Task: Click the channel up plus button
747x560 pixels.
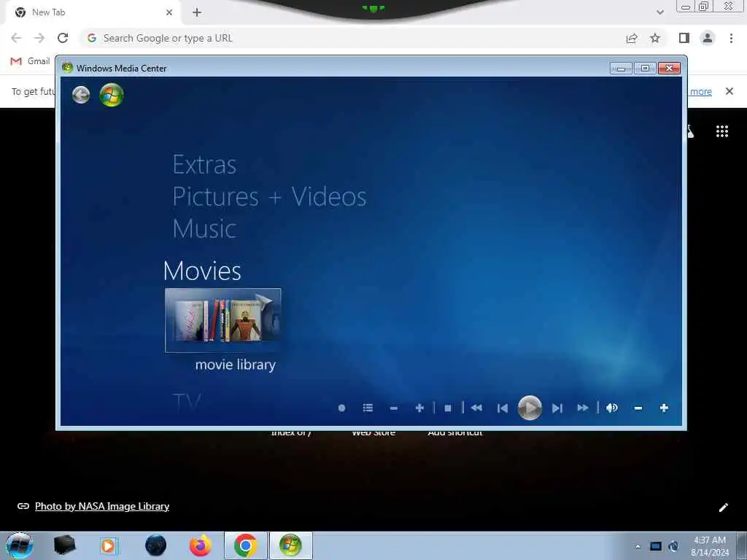Action: [x=419, y=408]
